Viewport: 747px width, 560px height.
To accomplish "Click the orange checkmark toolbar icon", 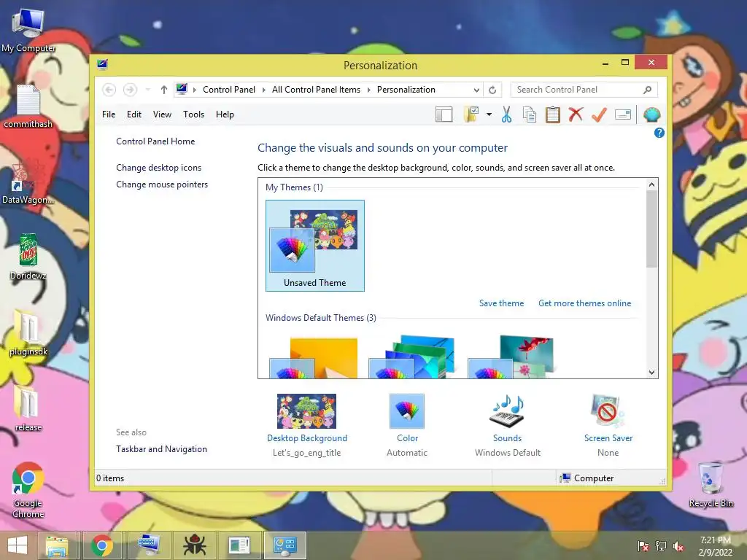I will pyautogui.click(x=599, y=114).
